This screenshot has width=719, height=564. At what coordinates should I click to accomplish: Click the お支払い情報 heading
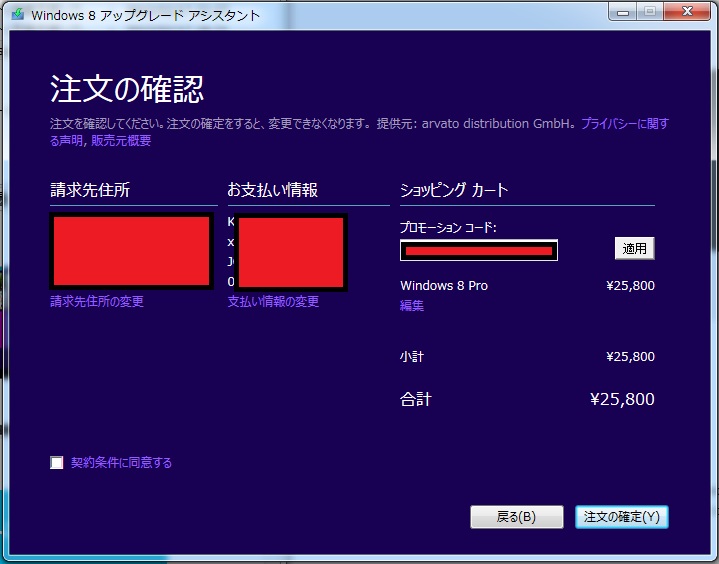(273, 190)
